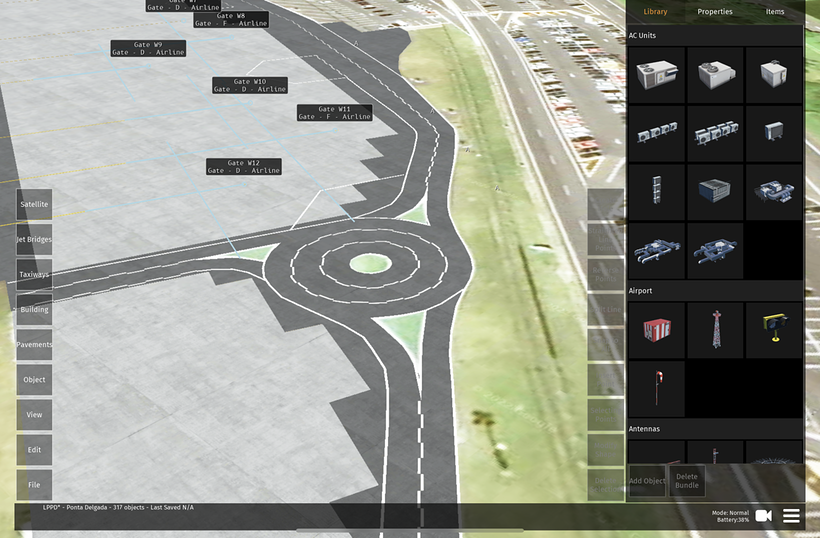Pick the small cube AC unit thumbnail
The width and height of the screenshot is (820, 538).
774,75
